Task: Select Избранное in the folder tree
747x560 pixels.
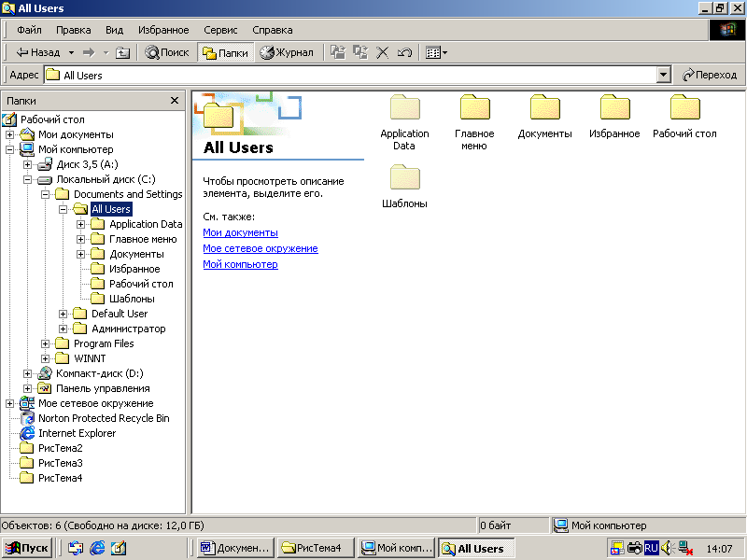Action: click(134, 269)
